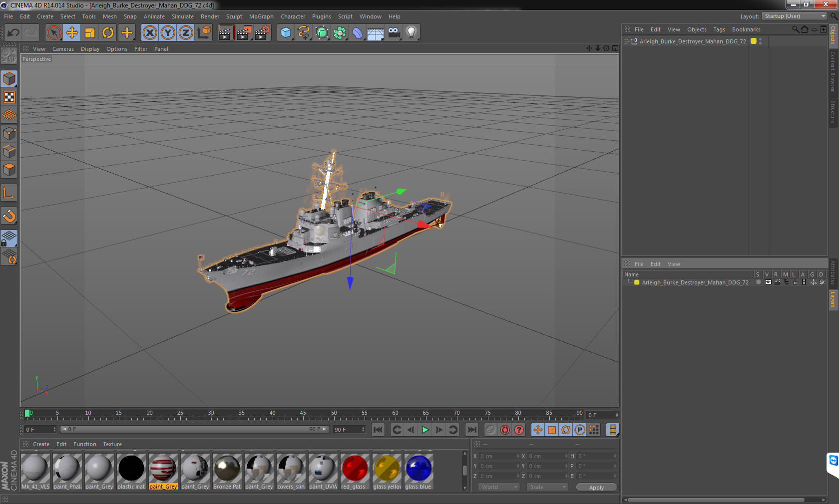Open viewport Cameras menu
The height and width of the screenshot is (504, 839).
[63, 49]
